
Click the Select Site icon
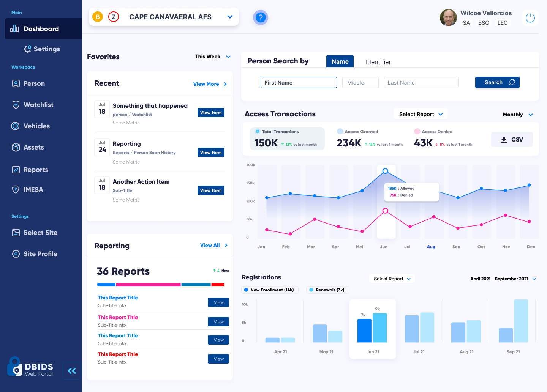(16, 233)
